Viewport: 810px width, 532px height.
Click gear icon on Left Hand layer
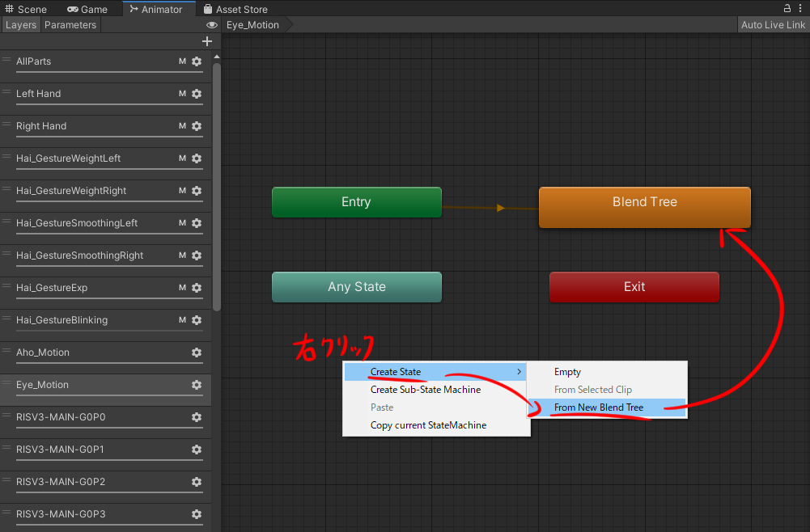[197, 94]
